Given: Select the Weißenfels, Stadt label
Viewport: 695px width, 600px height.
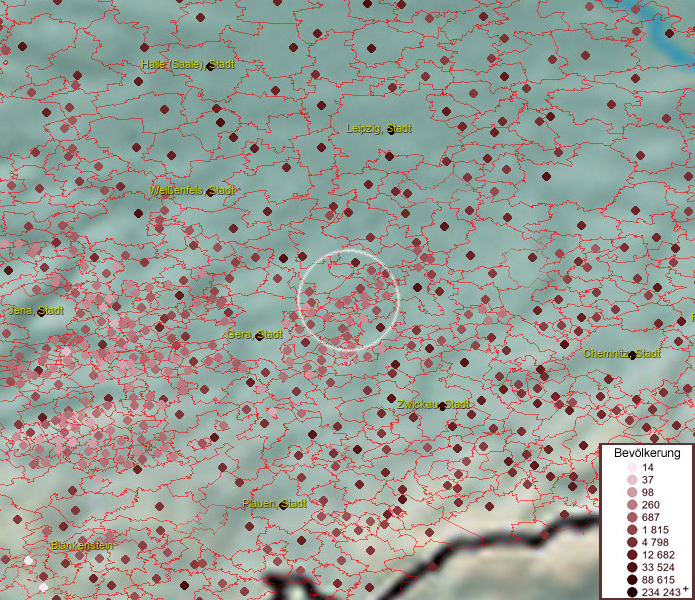Looking at the screenshot, I should pos(192,191).
